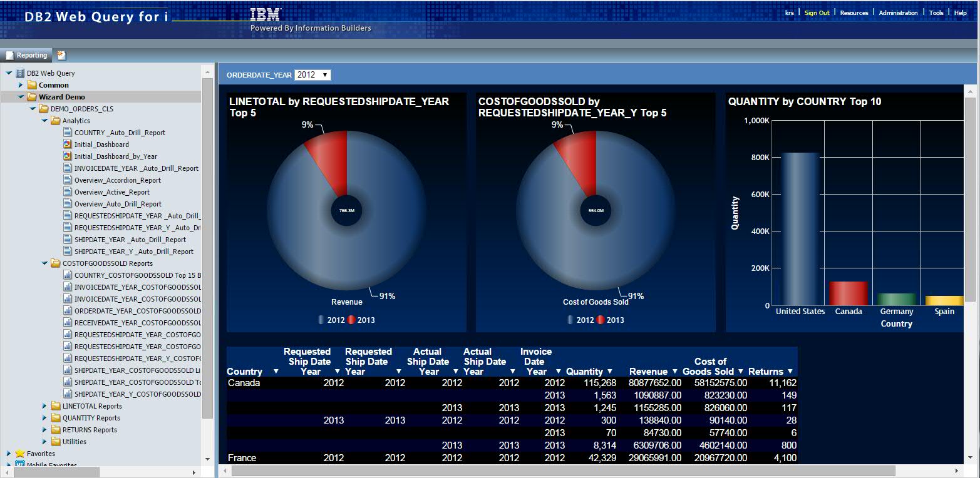Open the Tools menu

tap(936, 13)
